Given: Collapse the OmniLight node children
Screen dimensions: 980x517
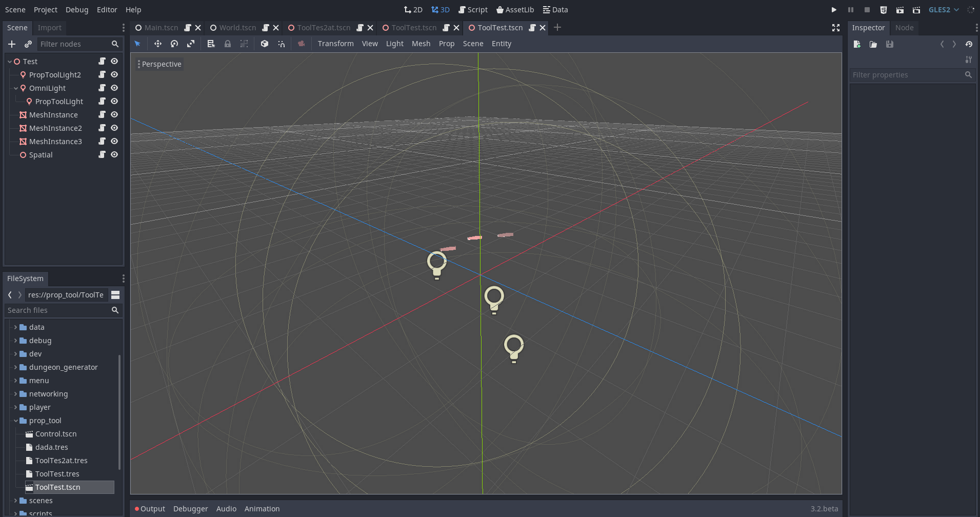Looking at the screenshot, I should point(16,88).
